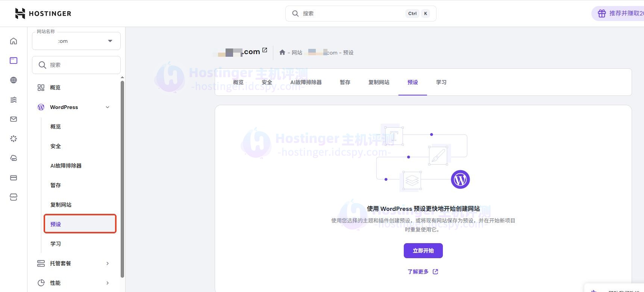This screenshot has height=292, width=644.
Task: Select the 预设 tab
Action: (413, 82)
